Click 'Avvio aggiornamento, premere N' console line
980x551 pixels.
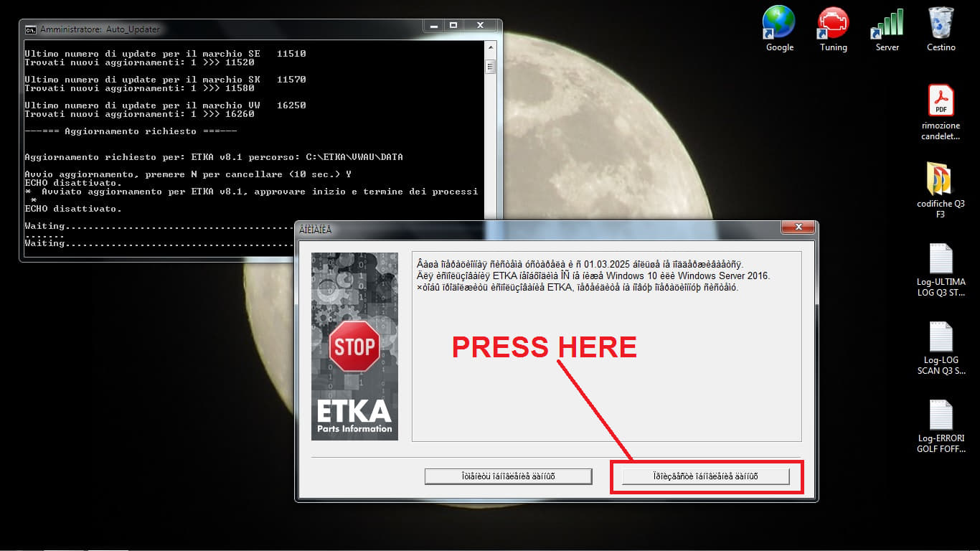(188, 174)
